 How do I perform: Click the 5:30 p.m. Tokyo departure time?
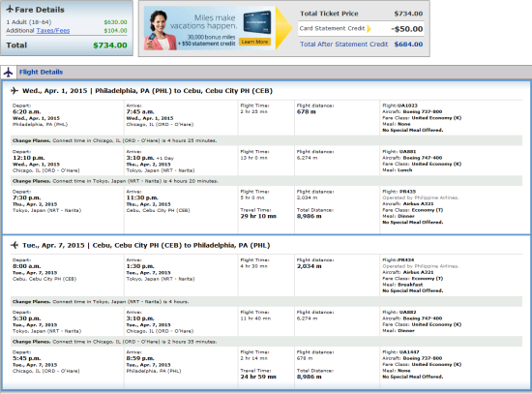[x=27, y=318]
